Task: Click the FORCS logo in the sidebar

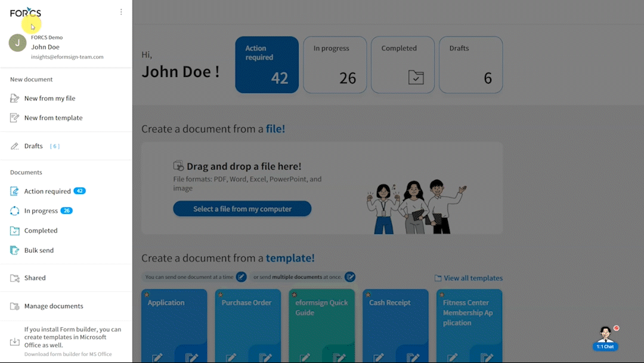Action: pyautogui.click(x=26, y=13)
